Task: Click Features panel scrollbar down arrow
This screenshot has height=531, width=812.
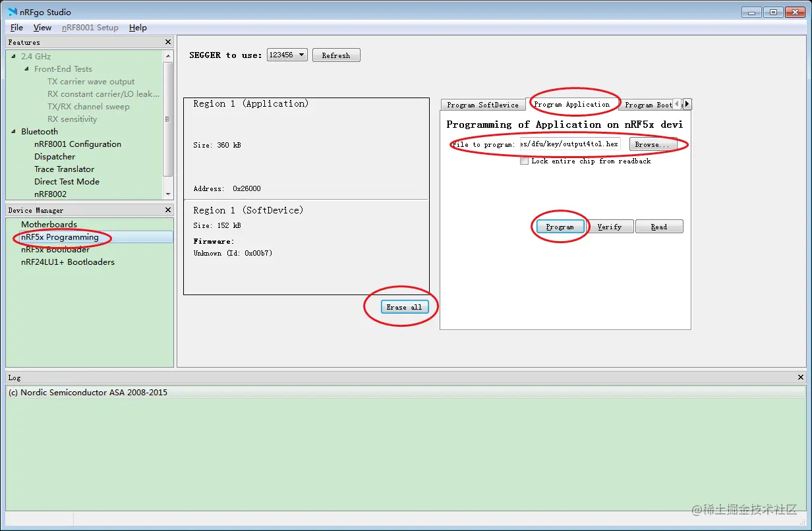Action: click(x=168, y=194)
